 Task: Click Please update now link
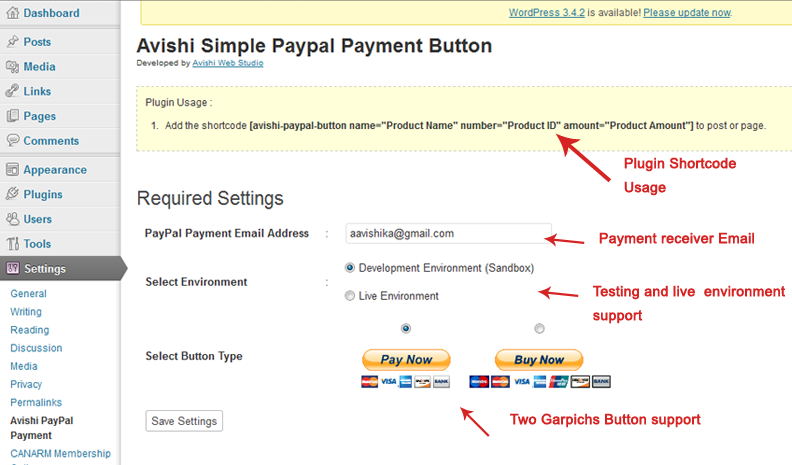[687, 13]
